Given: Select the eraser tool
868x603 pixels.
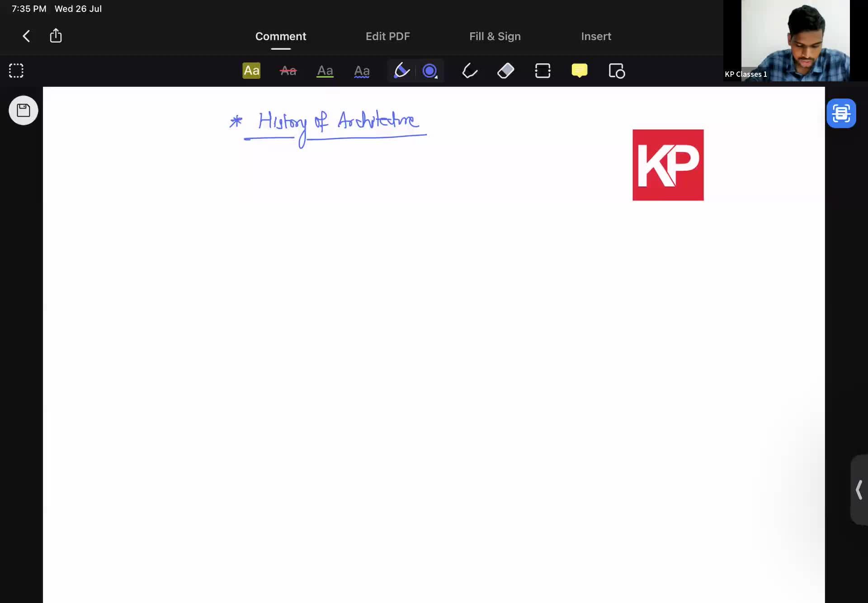Looking at the screenshot, I should pyautogui.click(x=506, y=71).
